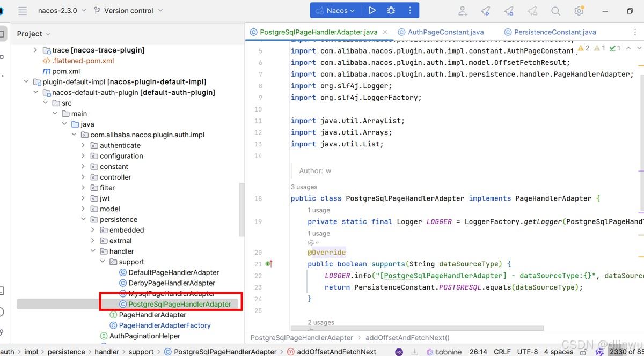644x356 pixels.
Task: Expand the authenticate package folder
Action: point(83,145)
